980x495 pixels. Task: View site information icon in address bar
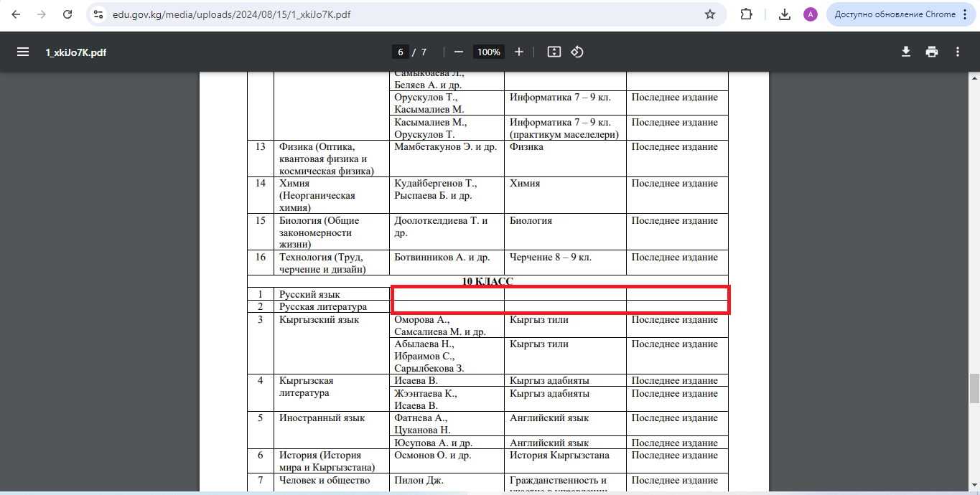(x=99, y=14)
